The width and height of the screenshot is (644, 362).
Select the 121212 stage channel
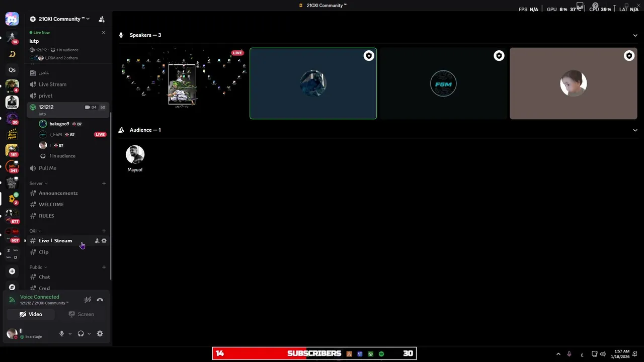(67, 109)
